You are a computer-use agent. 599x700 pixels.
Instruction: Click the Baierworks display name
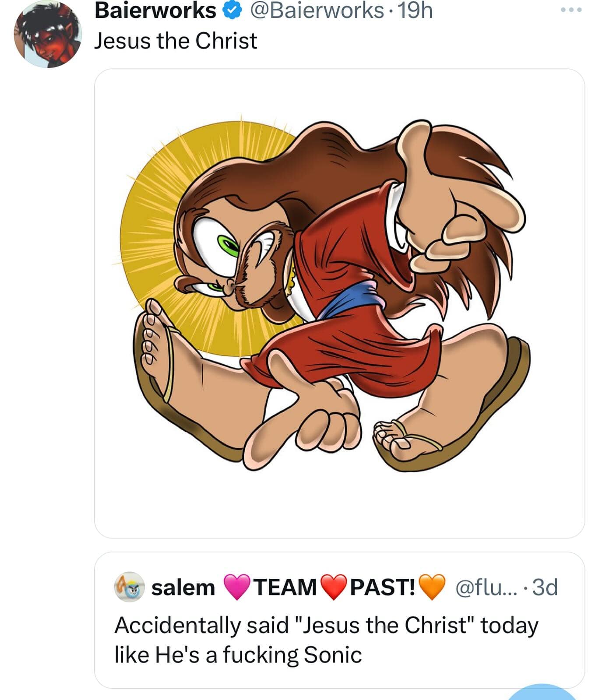(x=155, y=11)
